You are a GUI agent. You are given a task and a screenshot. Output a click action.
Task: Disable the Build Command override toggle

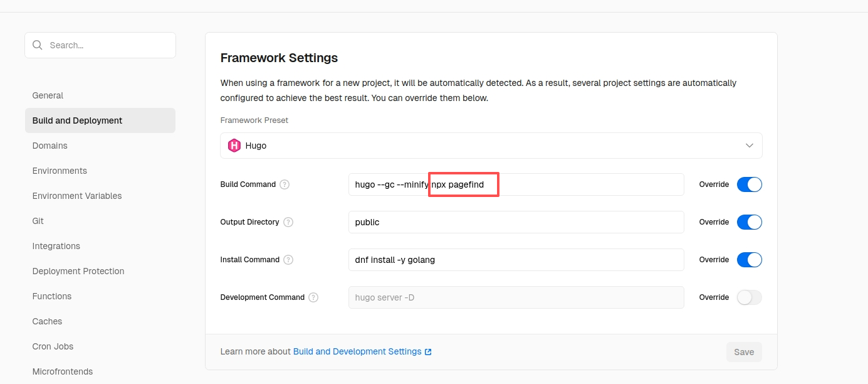click(749, 184)
